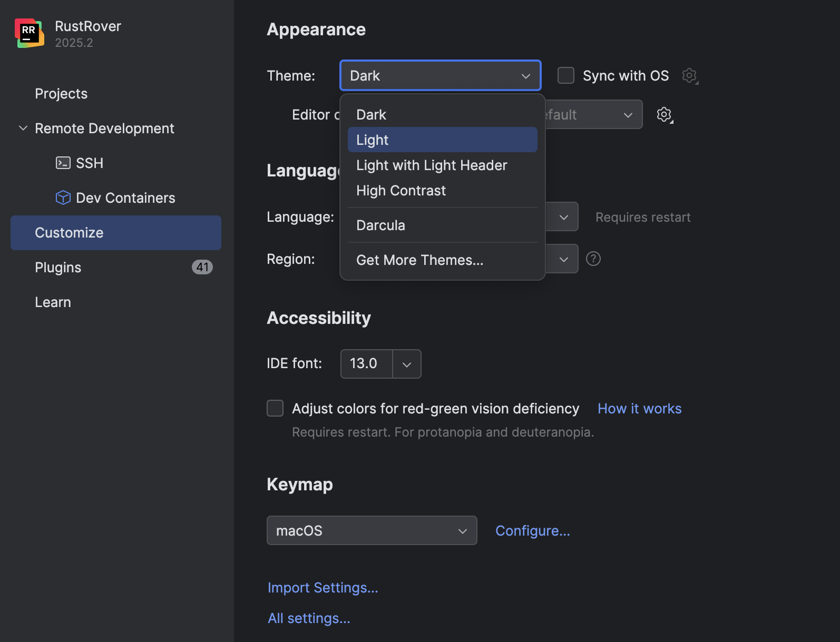Select the Light theme option
The image size is (840, 642).
442,140
